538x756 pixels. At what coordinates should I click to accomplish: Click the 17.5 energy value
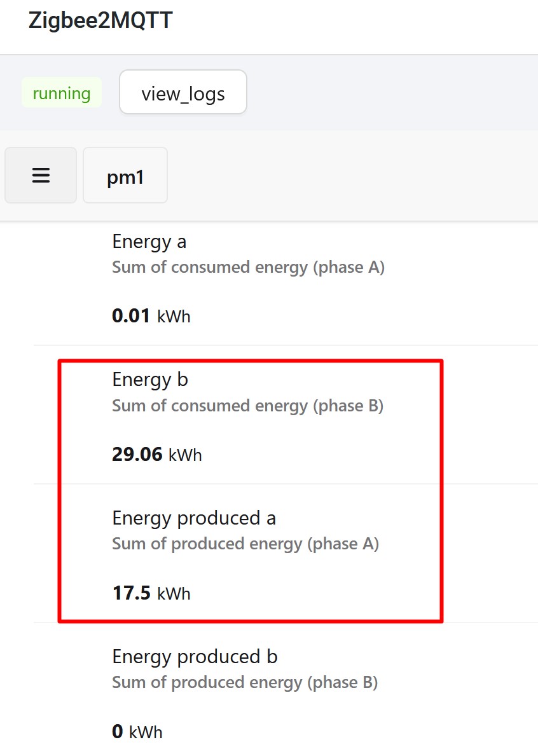[131, 593]
